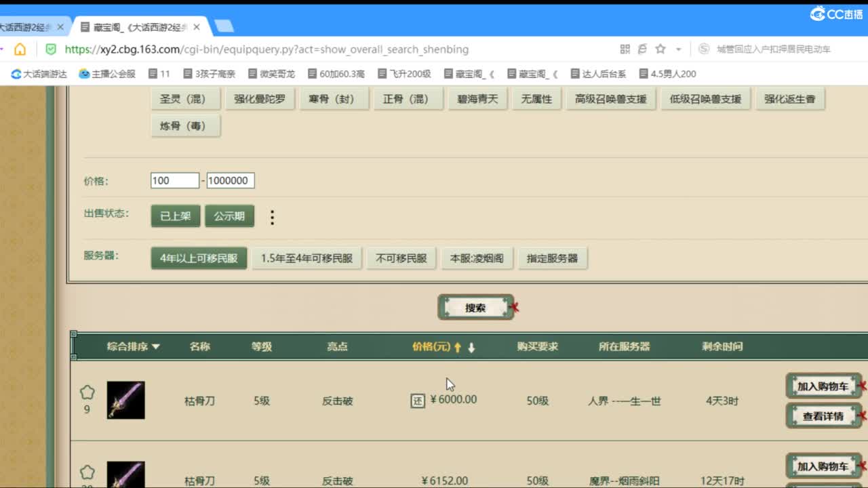This screenshot has width=868, height=488.
Task: Open the 3孩子高亲 bookmark
Action: coord(209,74)
